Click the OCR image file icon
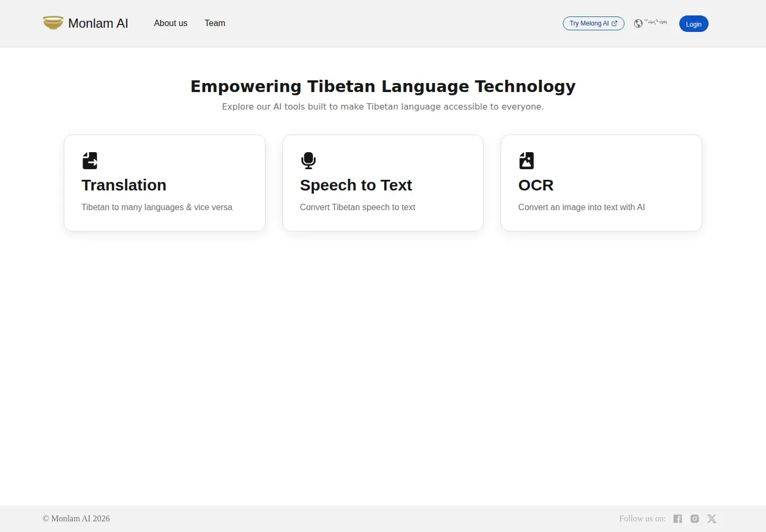 tap(527, 161)
